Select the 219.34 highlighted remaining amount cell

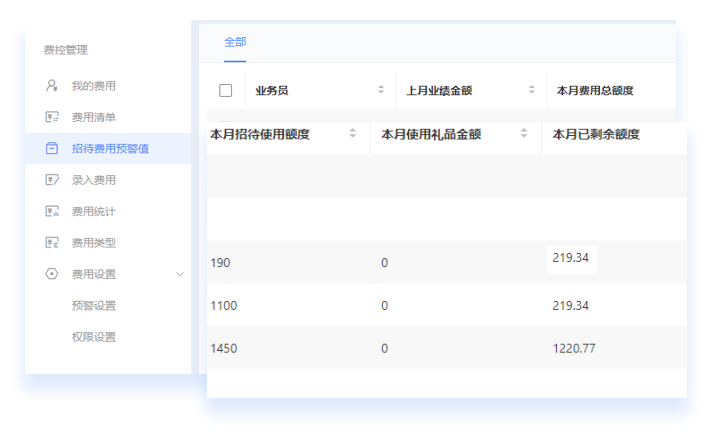(571, 259)
